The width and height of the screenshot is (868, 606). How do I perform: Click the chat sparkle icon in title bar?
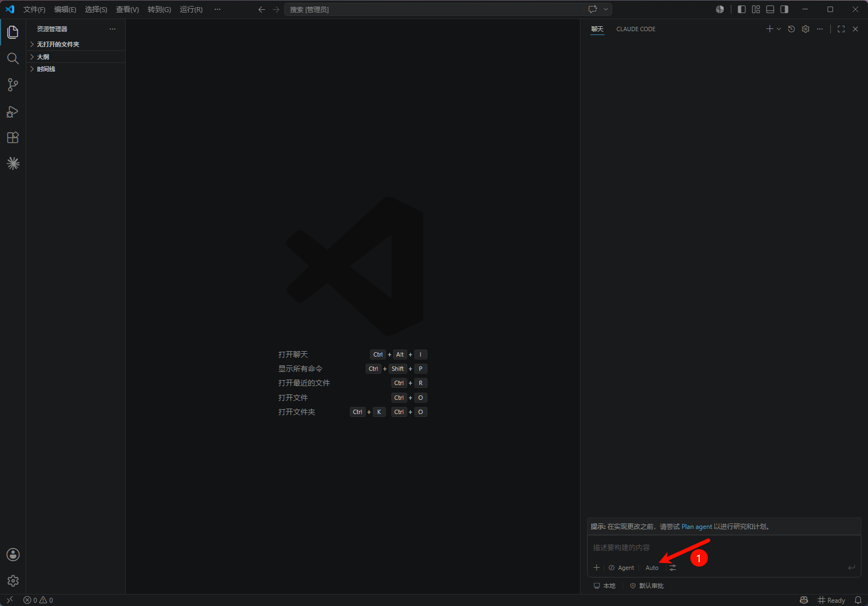pos(593,9)
